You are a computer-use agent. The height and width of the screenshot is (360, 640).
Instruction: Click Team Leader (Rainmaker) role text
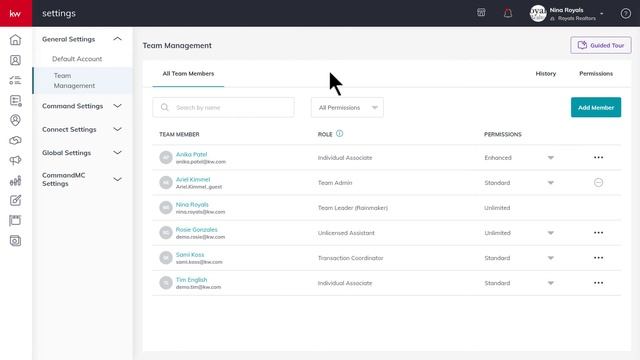tap(353, 208)
